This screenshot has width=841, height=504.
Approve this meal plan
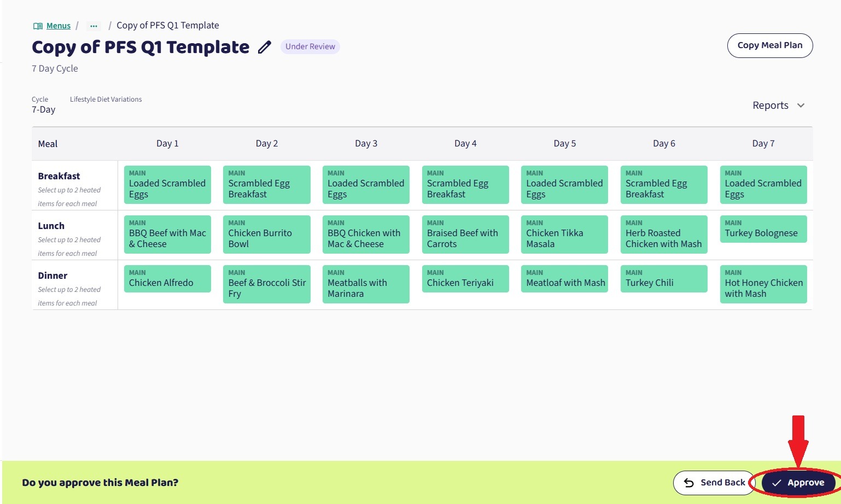[798, 483]
